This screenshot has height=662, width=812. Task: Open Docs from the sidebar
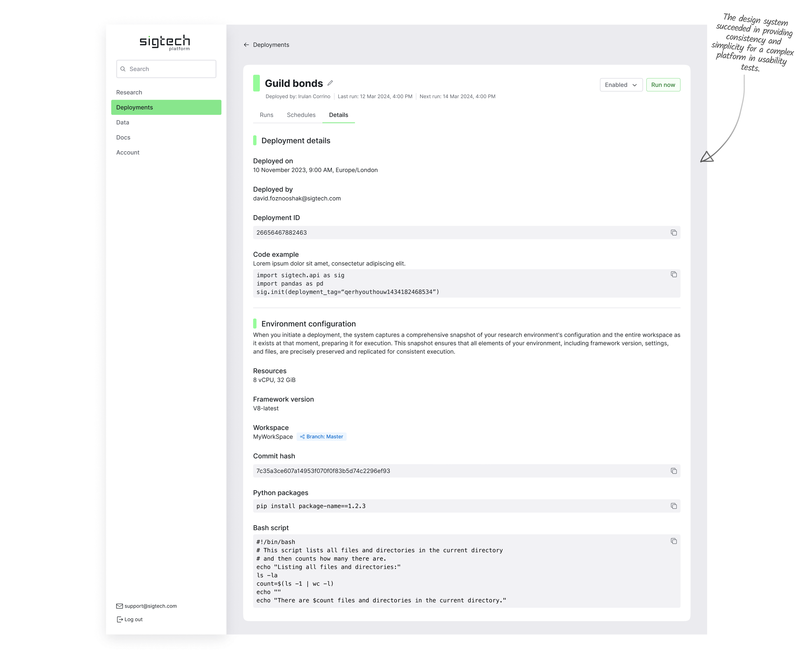click(x=123, y=137)
